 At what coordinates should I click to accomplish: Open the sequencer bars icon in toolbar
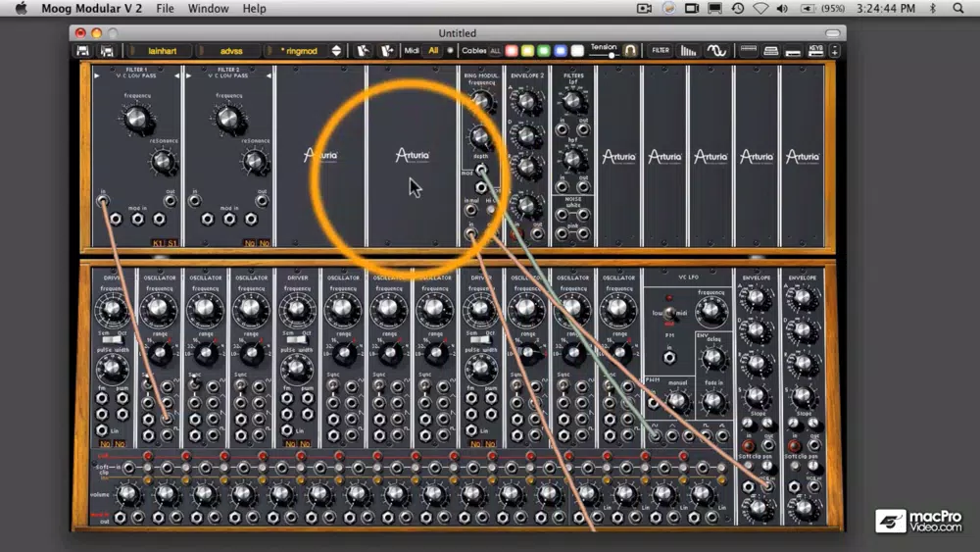[688, 51]
